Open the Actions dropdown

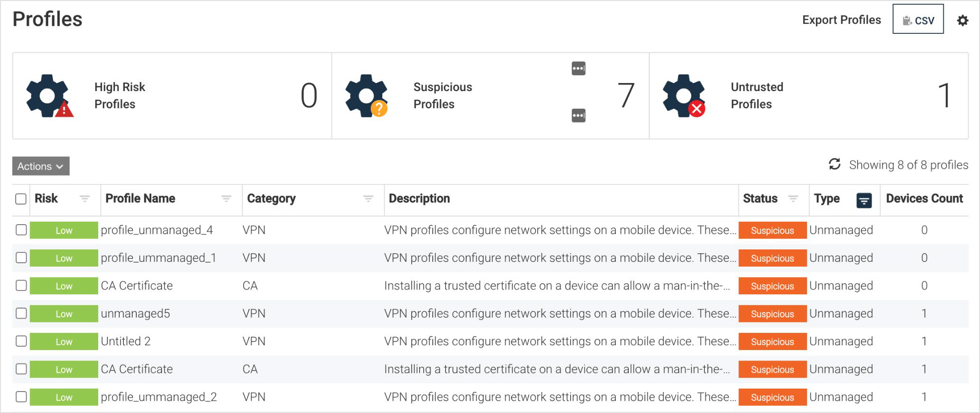(x=41, y=166)
